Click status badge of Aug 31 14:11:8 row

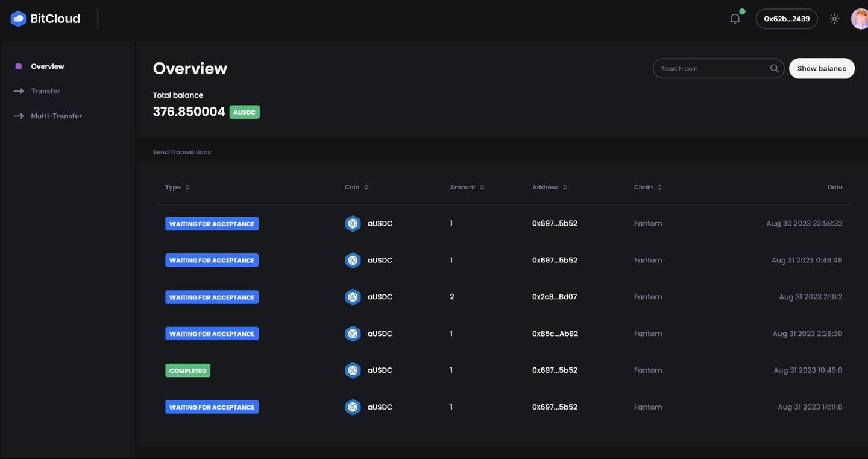pyautogui.click(x=212, y=407)
